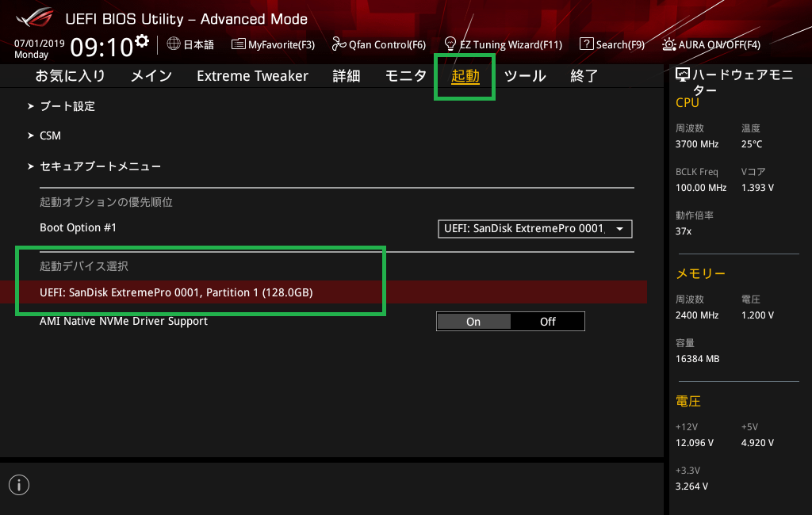Click the BCLK Freq value 100.00 MHz
812x515 pixels.
point(701,187)
